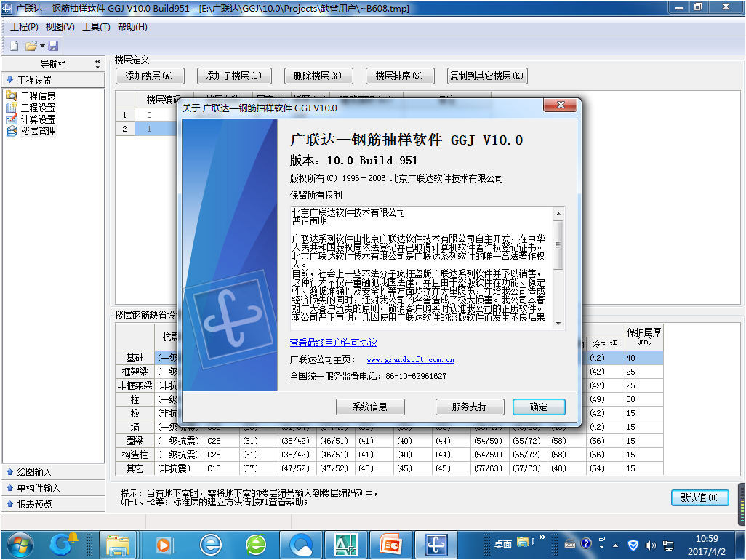The height and width of the screenshot is (560, 746).
Task: Show hidden tray icons arrow
Action: point(615,545)
